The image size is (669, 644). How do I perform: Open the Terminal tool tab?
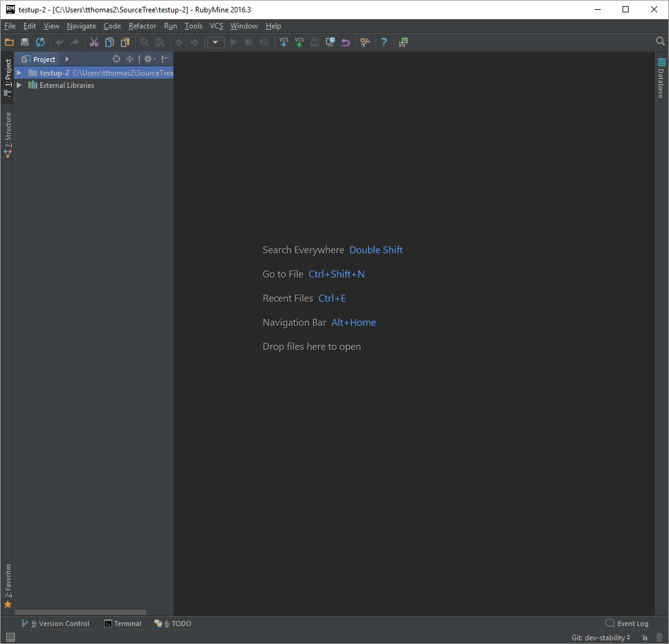click(123, 624)
